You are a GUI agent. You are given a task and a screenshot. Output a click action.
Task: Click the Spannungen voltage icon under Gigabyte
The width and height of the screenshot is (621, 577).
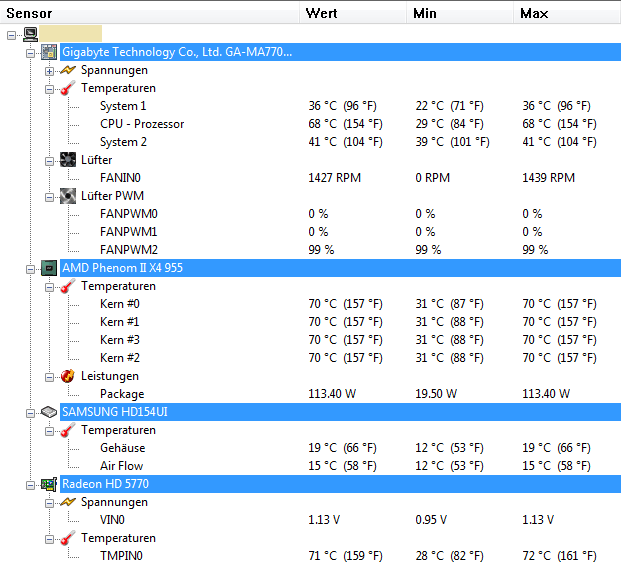pyautogui.click(x=68, y=70)
